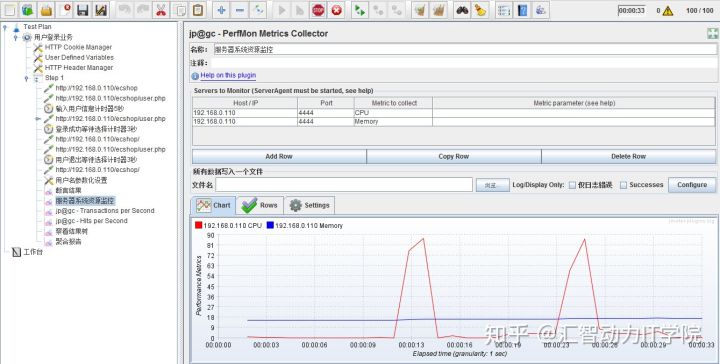720x364 pixels.
Task: Search the tree with binoculars icon
Action: [x=462, y=10]
